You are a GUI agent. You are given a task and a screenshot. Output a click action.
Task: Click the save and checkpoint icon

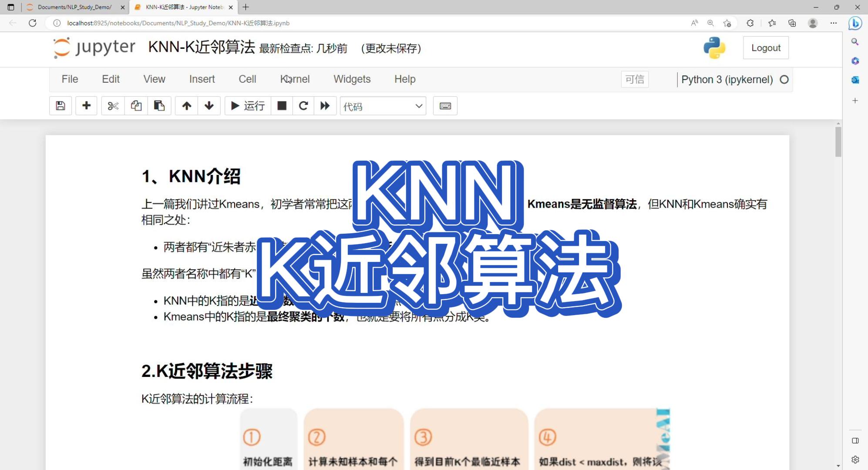(61, 106)
